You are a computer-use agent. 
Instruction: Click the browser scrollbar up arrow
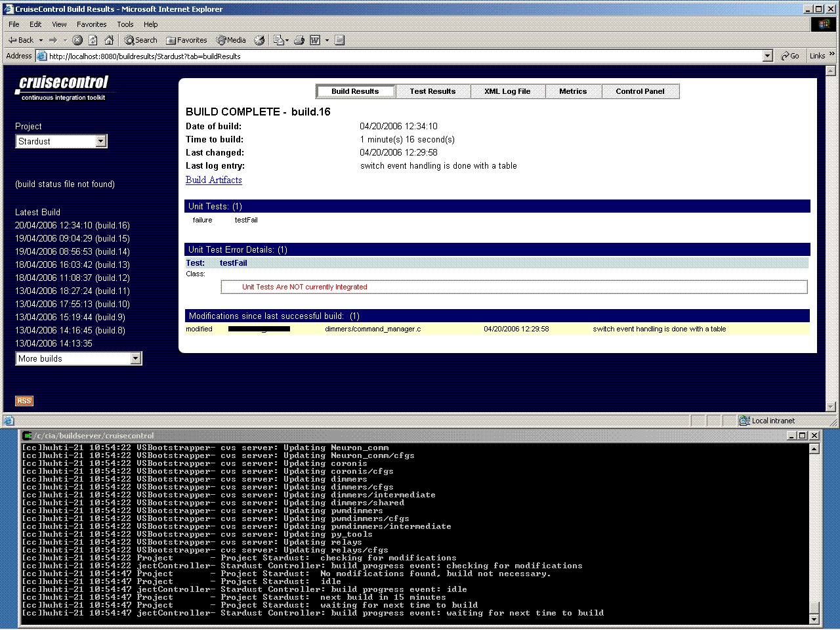click(x=831, y=70)
